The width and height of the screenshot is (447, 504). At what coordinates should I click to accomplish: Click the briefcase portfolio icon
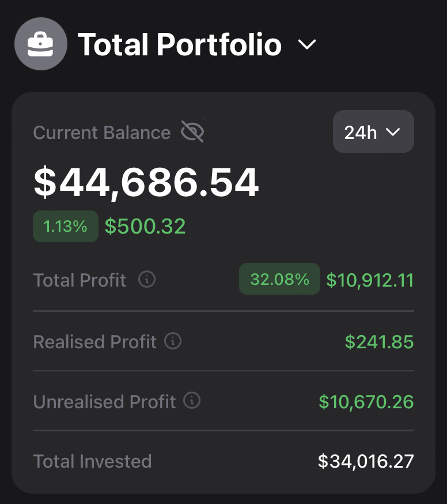pos(41,44)
